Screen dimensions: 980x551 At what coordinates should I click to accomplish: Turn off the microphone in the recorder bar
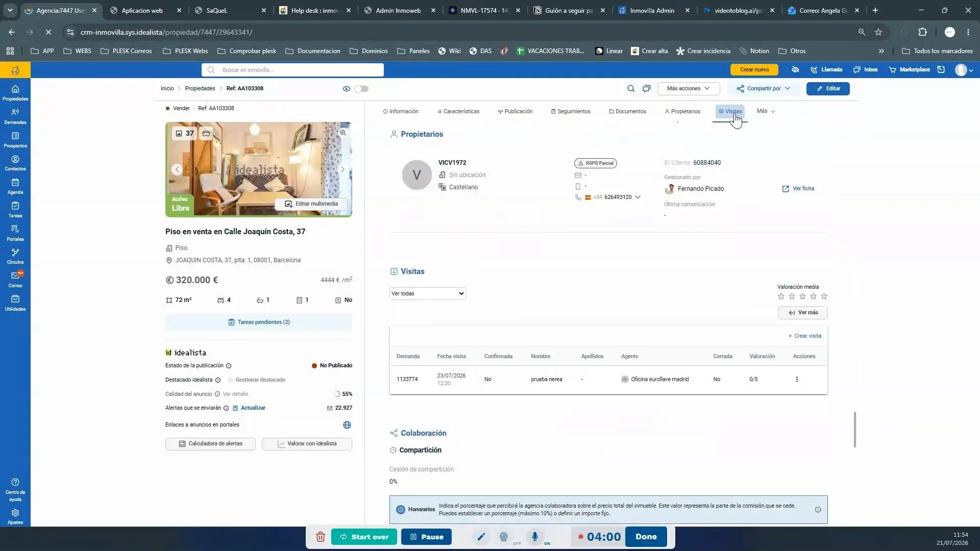[535, 537]
